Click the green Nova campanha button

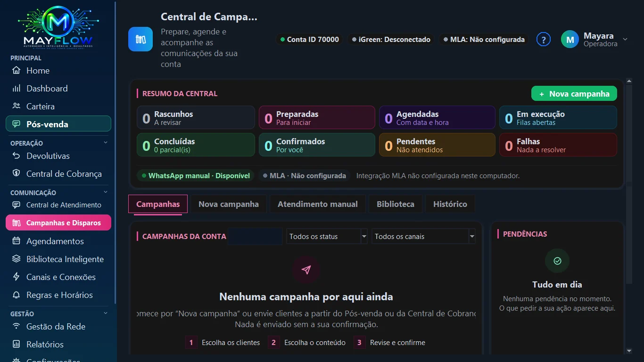coord(574,94)
